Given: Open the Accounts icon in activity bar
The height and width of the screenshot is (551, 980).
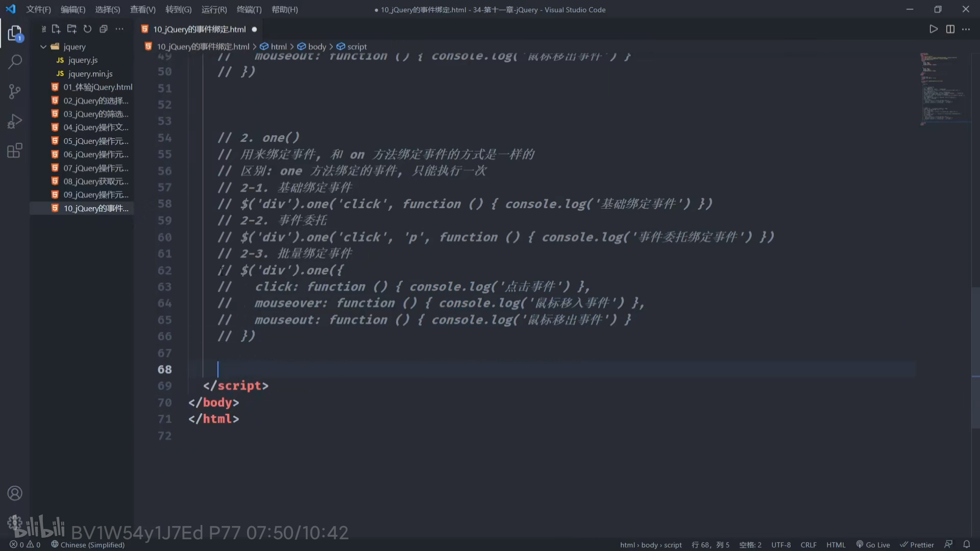Looking at the screenshot, I should 15,493.
